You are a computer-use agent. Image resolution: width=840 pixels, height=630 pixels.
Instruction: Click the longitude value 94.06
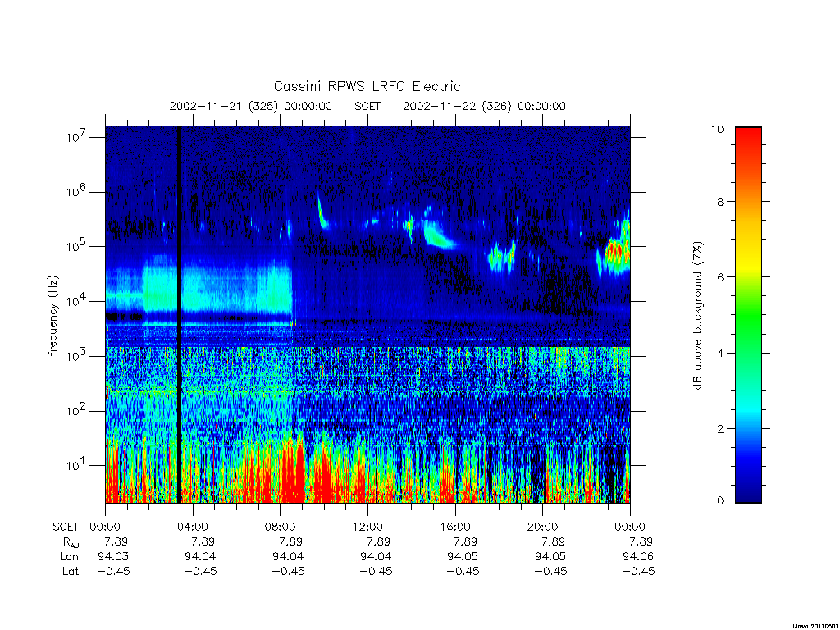tap(638, 557)
